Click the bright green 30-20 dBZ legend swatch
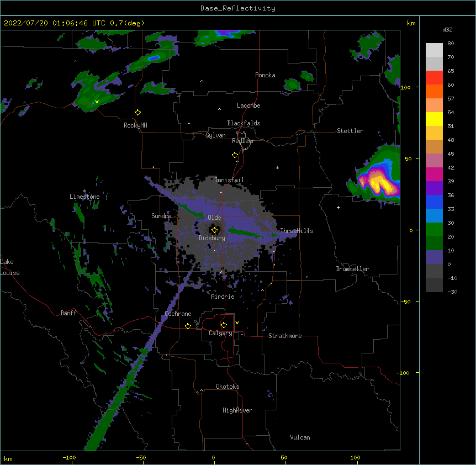Screen dimensions: 476x465 coord(434,230)
